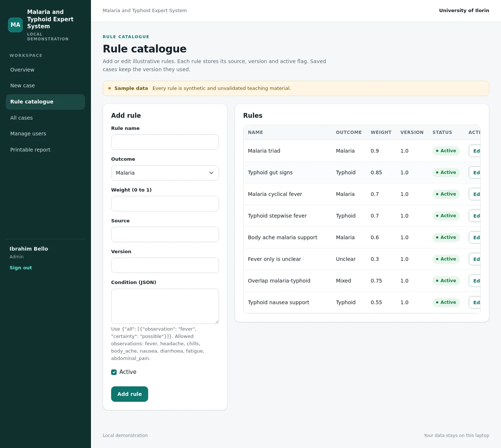This screenshot has width=501, height=448.
Task: Click the MA app logo badge
Action: (15, 25)
